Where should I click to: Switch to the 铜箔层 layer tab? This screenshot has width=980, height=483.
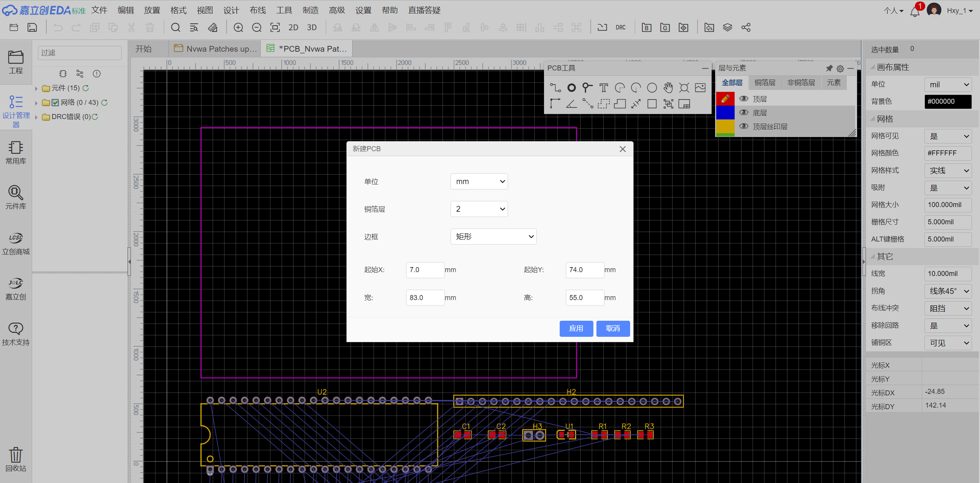pos(764,83)
